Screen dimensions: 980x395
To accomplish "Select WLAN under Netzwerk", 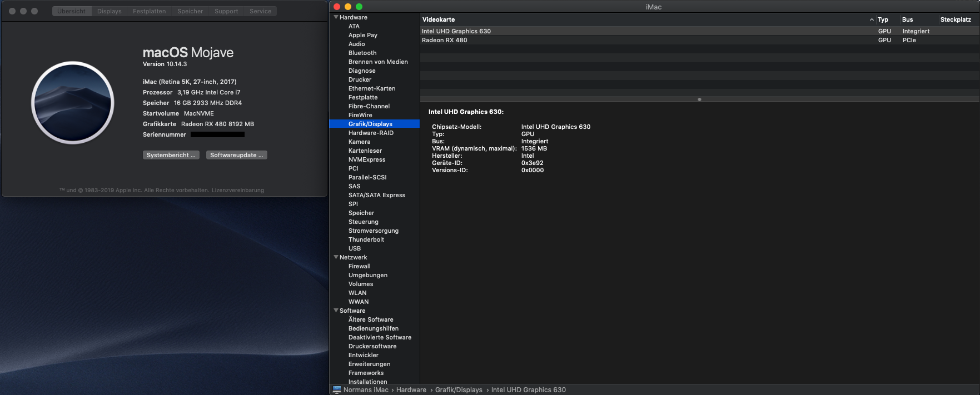I will (x=357, y=293).
